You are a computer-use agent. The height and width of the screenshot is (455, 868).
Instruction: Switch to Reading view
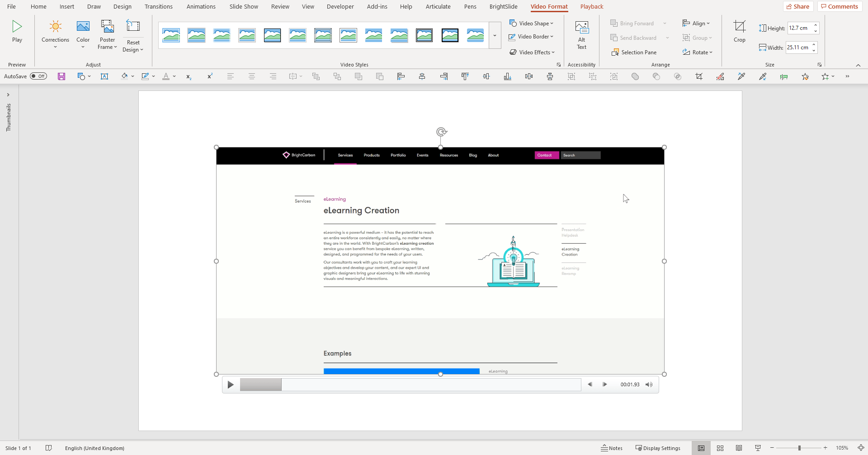[739, 448]
